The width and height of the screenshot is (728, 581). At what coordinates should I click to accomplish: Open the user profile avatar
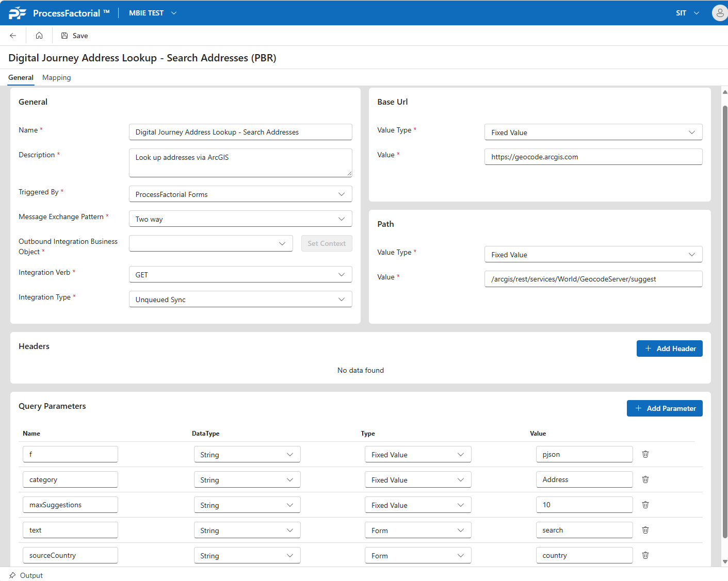tap(719, 13)
